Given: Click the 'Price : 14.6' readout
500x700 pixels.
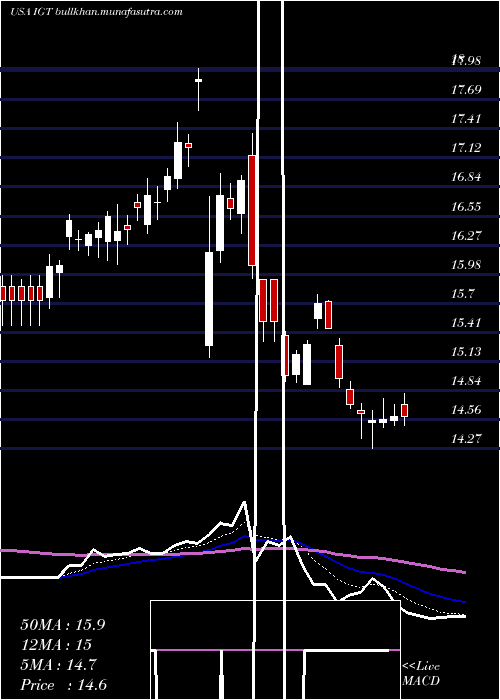Looking at the screenshot, I should tap(63, 685).
